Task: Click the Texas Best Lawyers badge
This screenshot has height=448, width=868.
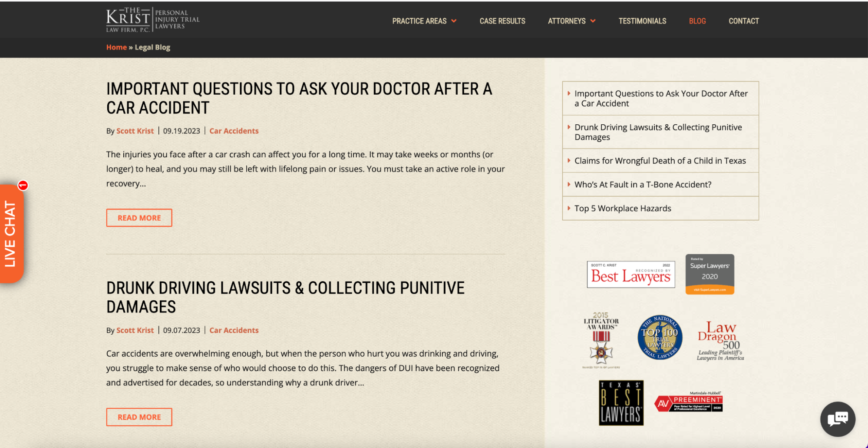Action: [621, 403]
